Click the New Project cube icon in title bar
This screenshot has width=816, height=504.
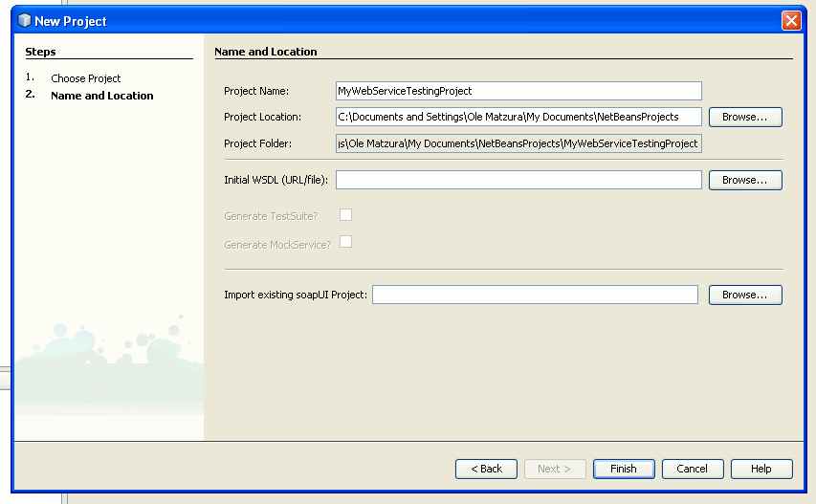24,20
